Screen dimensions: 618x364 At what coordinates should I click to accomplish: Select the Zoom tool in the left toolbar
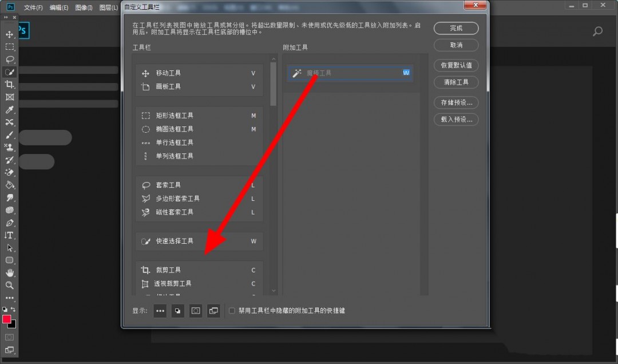click(9, 286)
